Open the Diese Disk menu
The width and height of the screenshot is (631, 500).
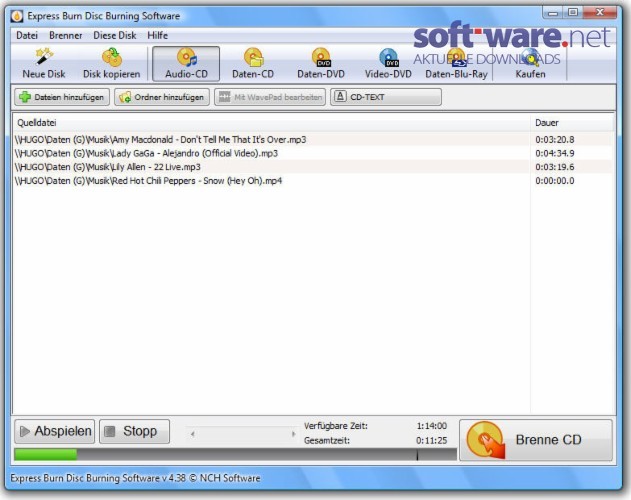pyautogui.click(x=115, y=35)
